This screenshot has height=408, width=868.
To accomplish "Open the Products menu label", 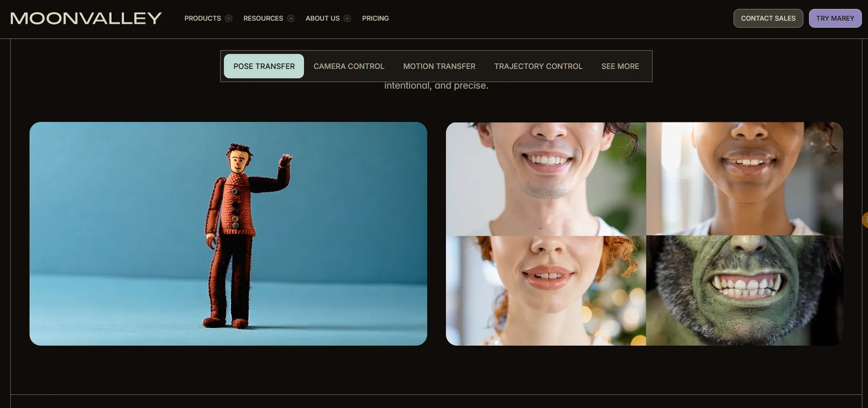I will tap(202, 18).
